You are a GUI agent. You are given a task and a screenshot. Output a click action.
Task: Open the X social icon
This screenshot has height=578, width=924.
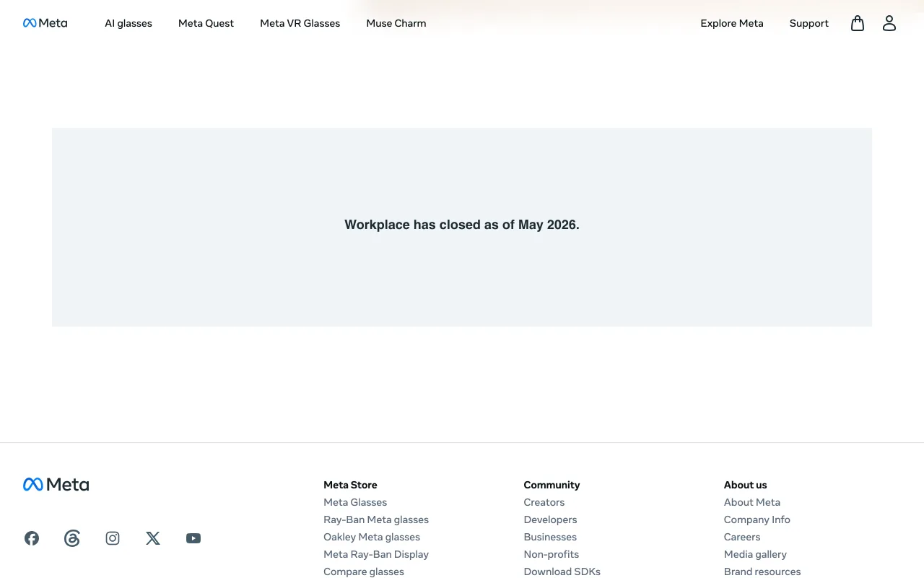[x=153, y=538]
